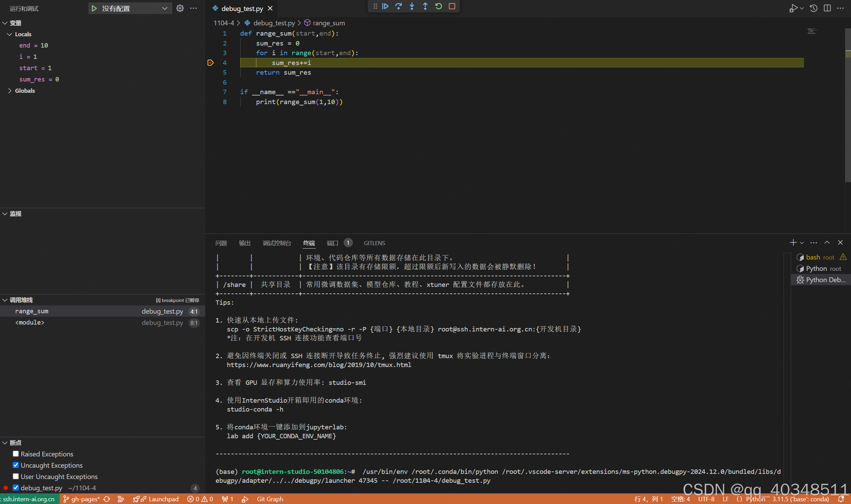Click the Step Over debug icon
The width and height of the screenshot is (851, 504).
click(398, 6)
